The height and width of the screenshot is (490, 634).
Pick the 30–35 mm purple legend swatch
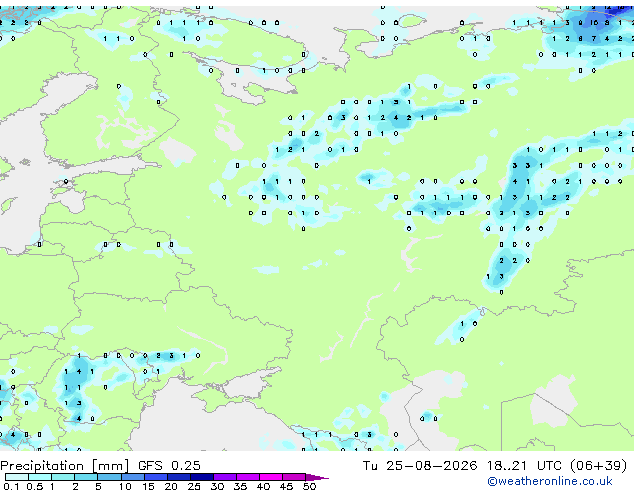(x=225, y=477)
